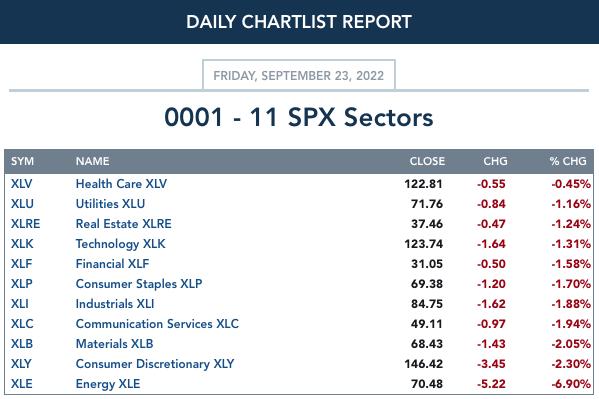Select the Utilities XLU name link

tap(110, 204)
